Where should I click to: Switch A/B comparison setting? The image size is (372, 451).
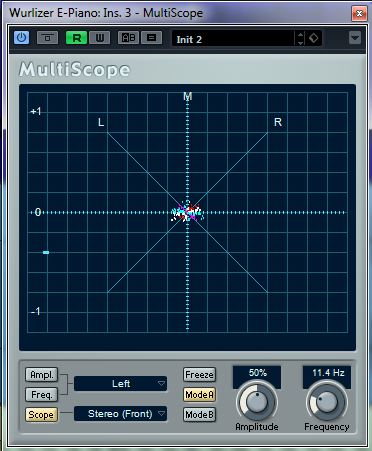coord(128,38)
